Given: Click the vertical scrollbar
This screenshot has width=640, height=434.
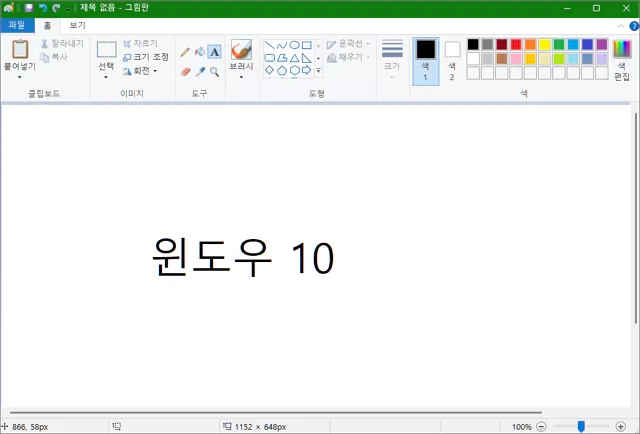Looking at the screenshot, I should point(636,217).
